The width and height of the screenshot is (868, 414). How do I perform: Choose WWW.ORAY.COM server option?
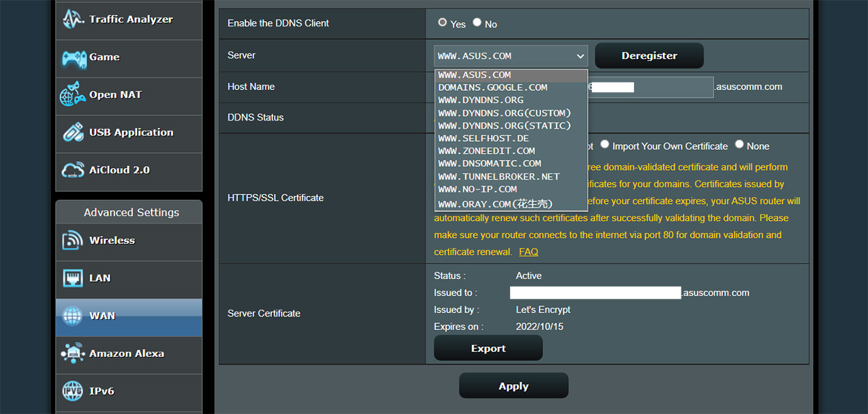511,203
